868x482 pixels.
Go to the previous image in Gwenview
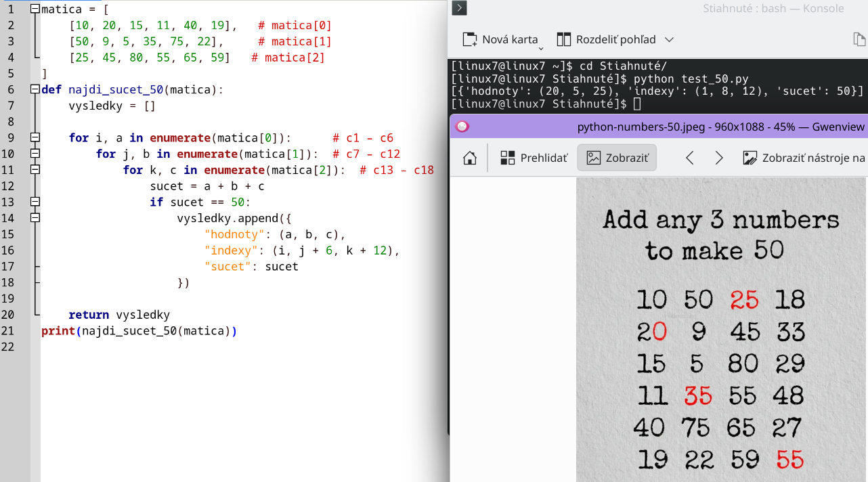pos(690,158)
